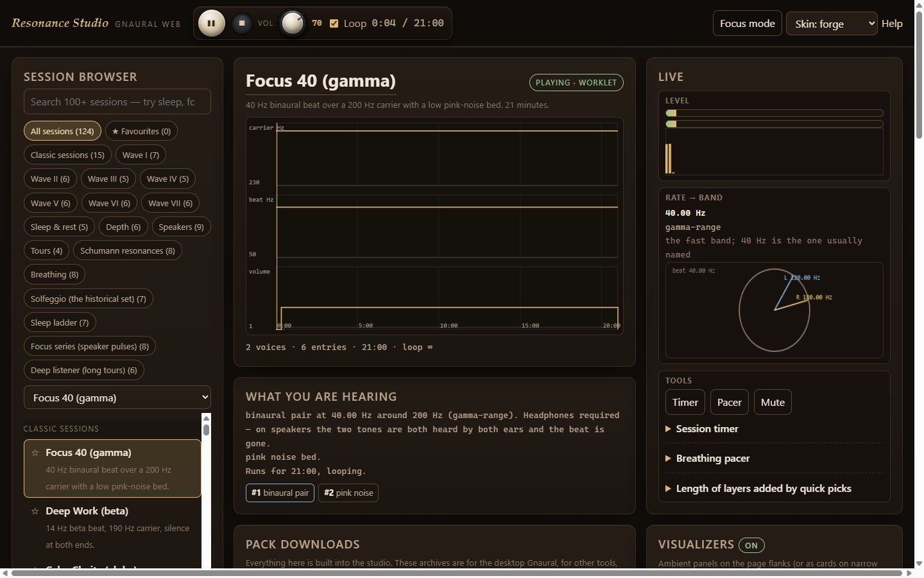Filter by Tours (4)
924x578 pixels.
46,250
